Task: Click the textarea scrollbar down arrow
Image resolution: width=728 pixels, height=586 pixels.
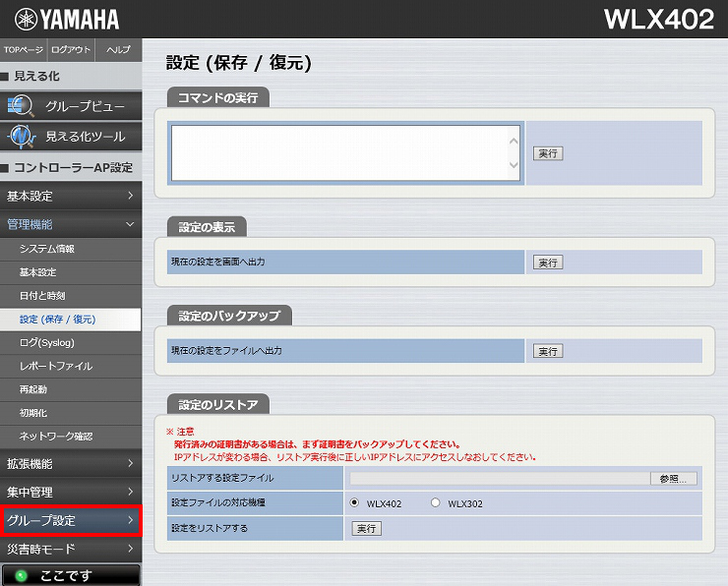Action: coord(514,165)
